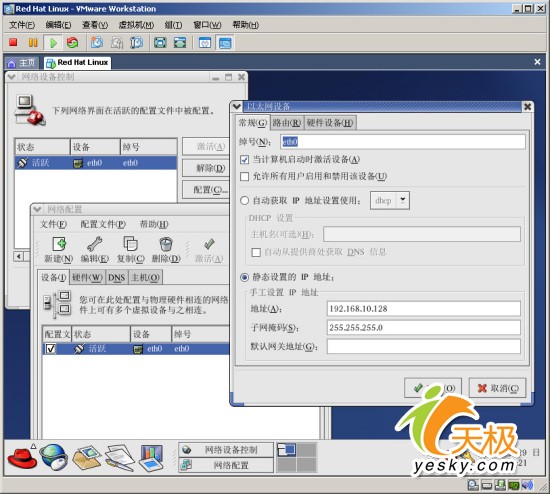Click the VMware status bar sound icon

coord(527,485)
